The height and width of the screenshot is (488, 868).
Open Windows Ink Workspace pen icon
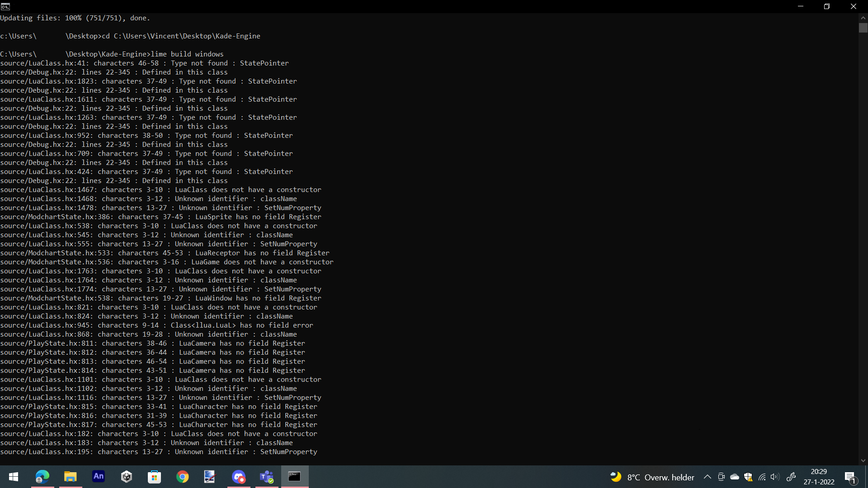click(x=792, y=477)
